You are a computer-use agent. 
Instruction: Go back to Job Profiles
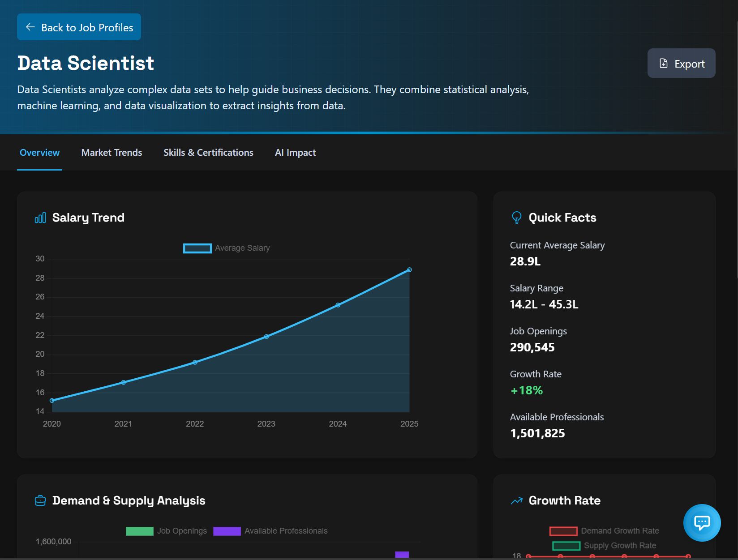click(79, 27)
